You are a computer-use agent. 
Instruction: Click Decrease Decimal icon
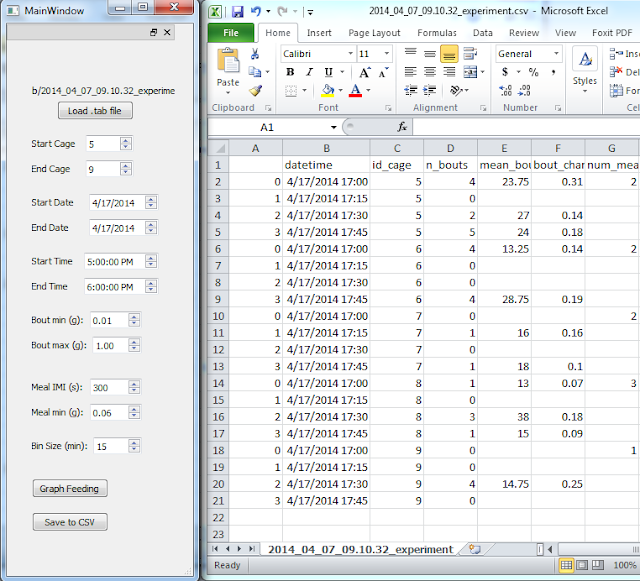coord(524,90)
